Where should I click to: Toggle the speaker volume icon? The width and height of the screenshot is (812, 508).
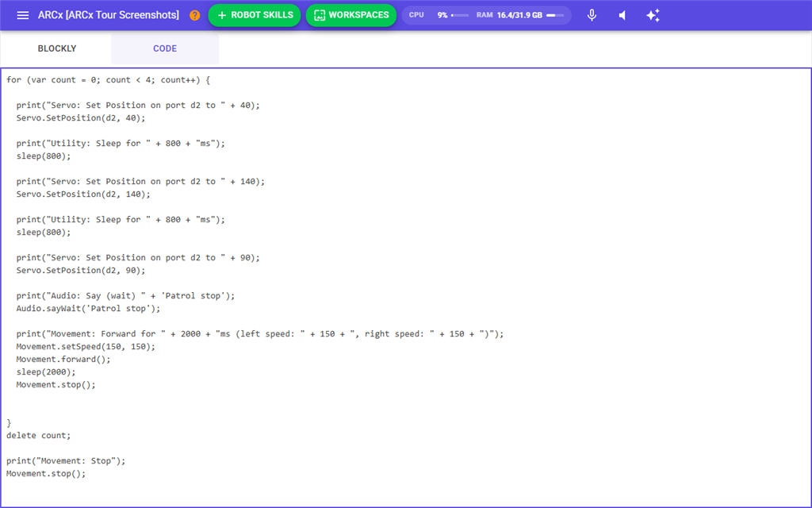point(622,15)
